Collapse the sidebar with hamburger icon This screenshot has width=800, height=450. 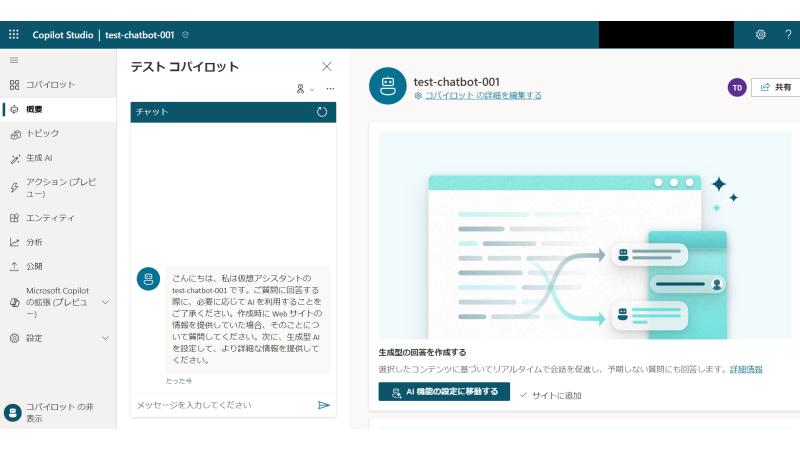click(14, 60)
